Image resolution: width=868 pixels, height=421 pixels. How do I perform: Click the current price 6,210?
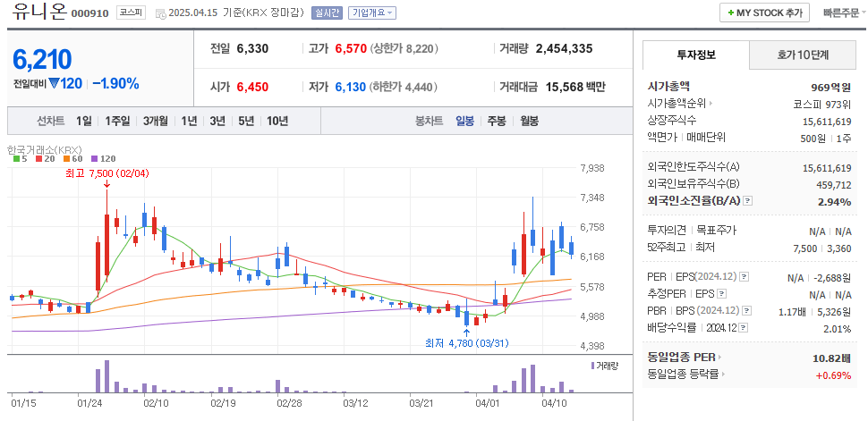pyautogui.click(x=42, y=60)
